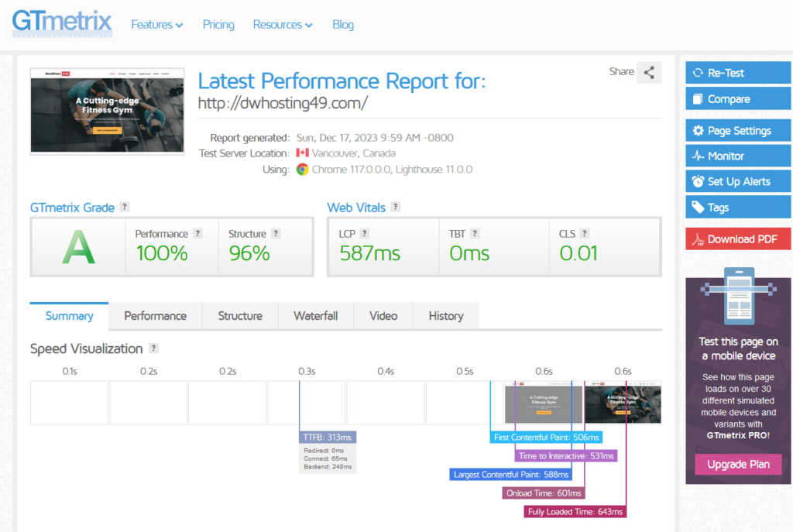Click the Chrome browser icon
Viewport: 793px width, 532px height.
coord(303,170)
